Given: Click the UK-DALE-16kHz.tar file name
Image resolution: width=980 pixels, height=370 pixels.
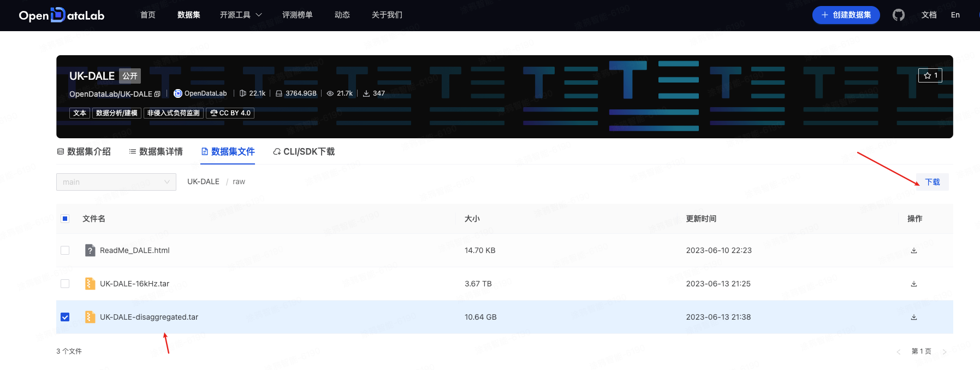Looking at the screenshot, I should click(x=135, y=284).
